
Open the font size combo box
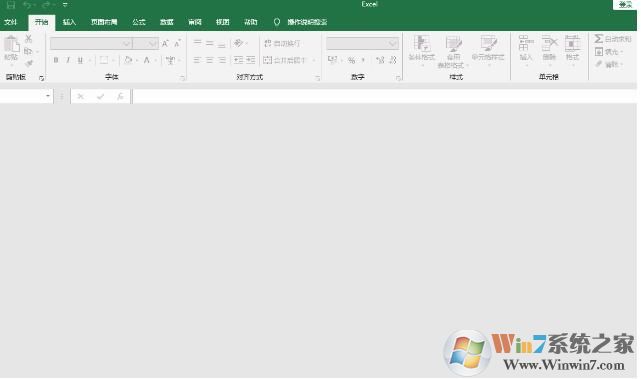[x=145, y=43]
